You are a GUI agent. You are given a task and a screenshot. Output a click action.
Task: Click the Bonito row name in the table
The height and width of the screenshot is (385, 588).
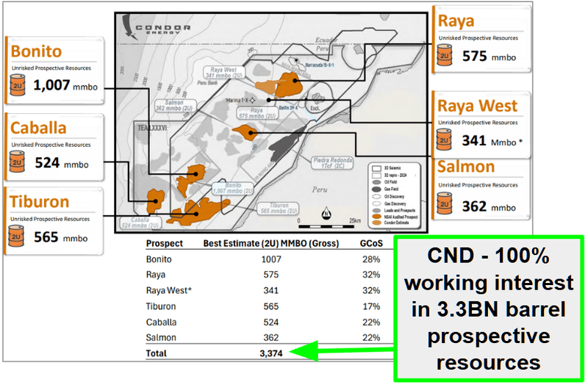(x=159, y=259)
